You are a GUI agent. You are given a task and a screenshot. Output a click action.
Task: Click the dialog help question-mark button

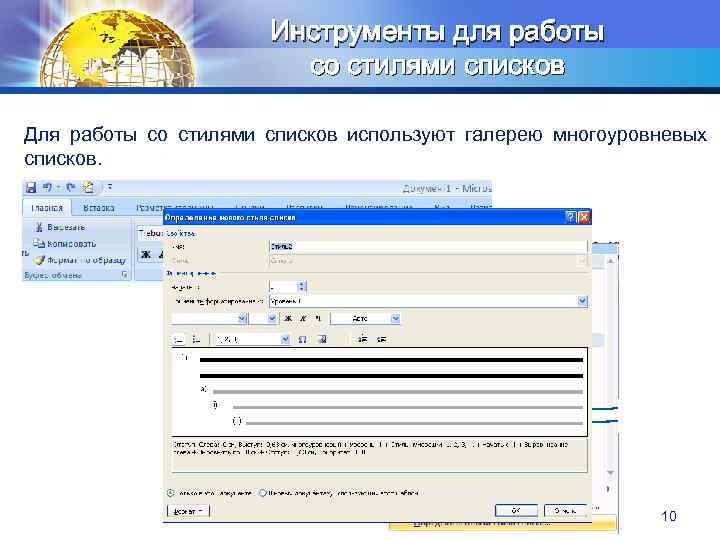pos(570,217)
